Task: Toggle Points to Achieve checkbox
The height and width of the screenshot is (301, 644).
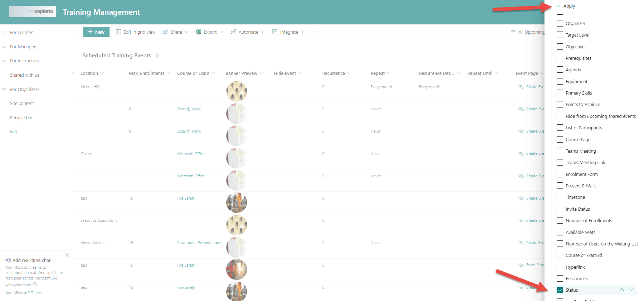Action: point(560,104)
